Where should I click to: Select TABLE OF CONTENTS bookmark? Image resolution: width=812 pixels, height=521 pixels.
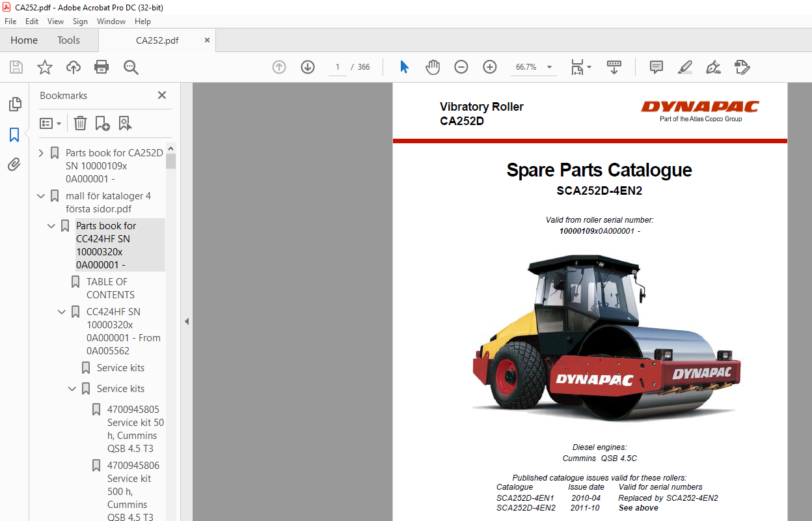point(111,288)
